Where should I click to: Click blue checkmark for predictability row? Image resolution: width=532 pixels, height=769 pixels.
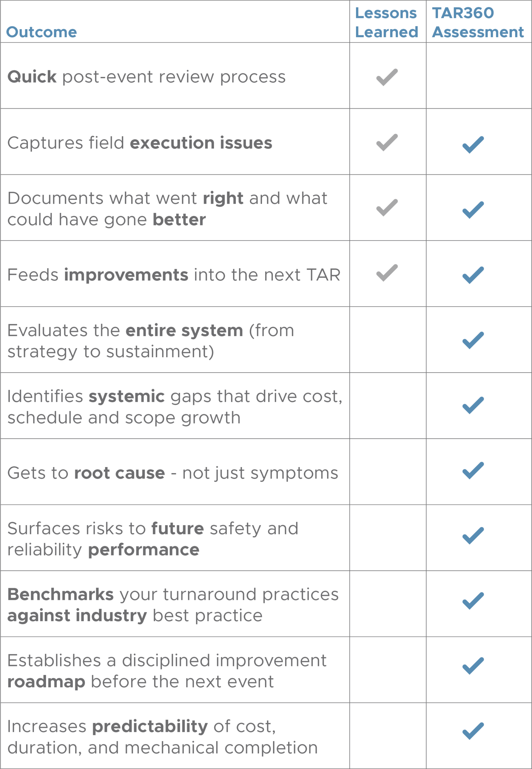473,731
